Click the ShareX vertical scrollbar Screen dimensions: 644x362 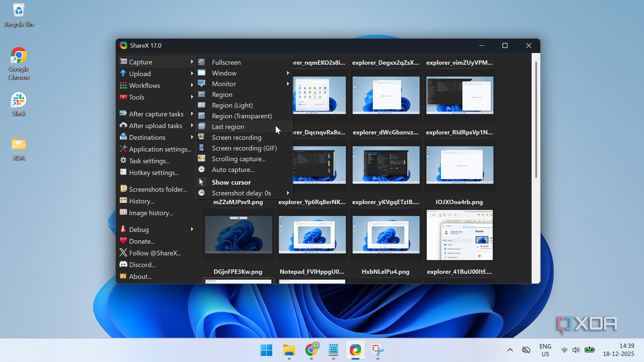(536, 120)
